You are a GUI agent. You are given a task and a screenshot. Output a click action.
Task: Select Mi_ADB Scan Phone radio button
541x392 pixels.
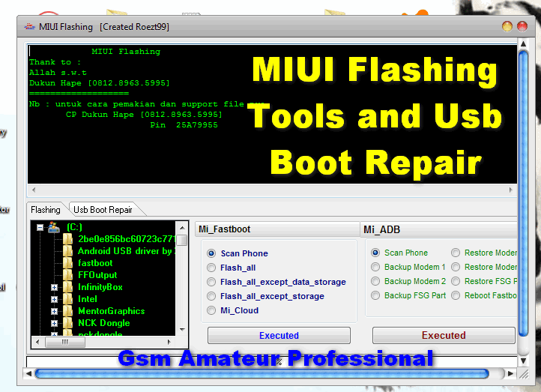tap(375, 253)
